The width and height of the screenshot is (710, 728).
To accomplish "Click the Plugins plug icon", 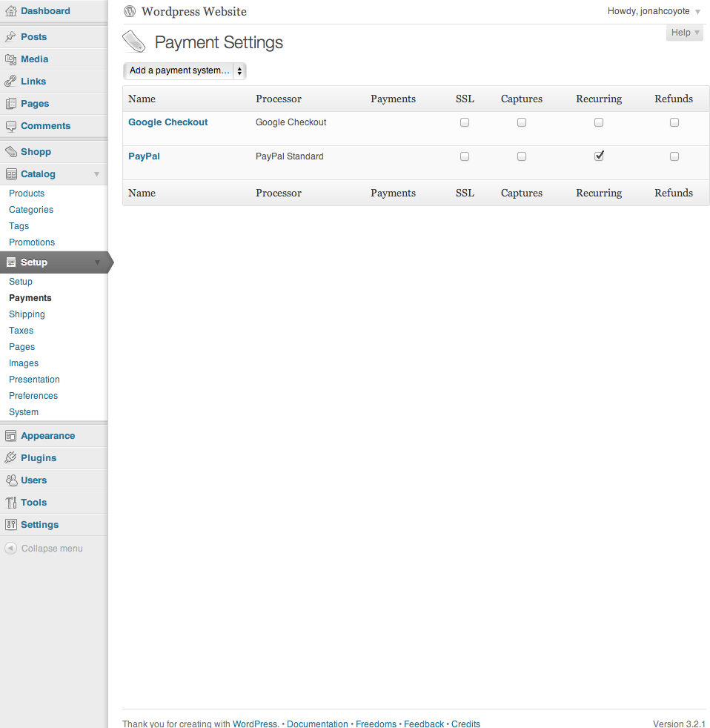I will (x=10, y=458).
